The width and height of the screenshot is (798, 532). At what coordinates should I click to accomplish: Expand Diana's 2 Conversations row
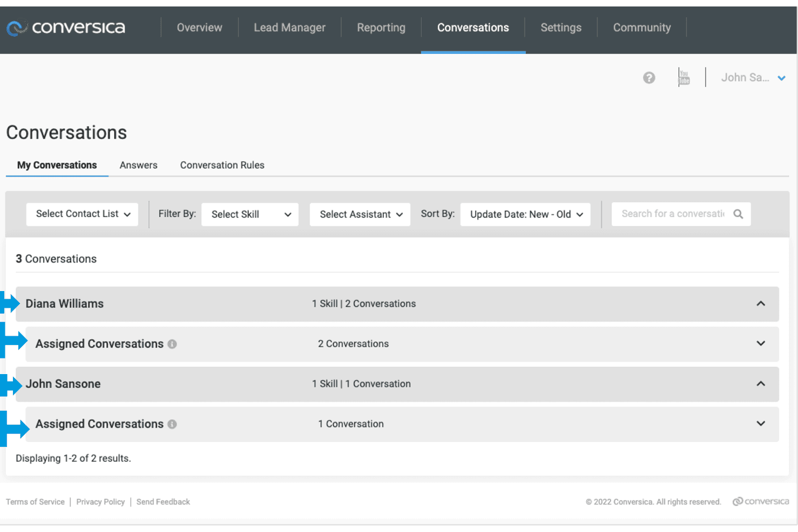click(x=761, y=343)
